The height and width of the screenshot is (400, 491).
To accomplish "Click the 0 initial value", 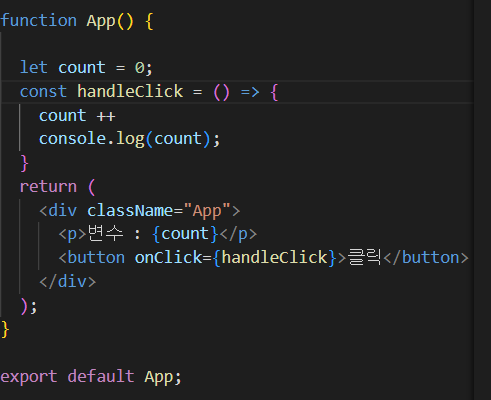I will (x=139, y=68).
